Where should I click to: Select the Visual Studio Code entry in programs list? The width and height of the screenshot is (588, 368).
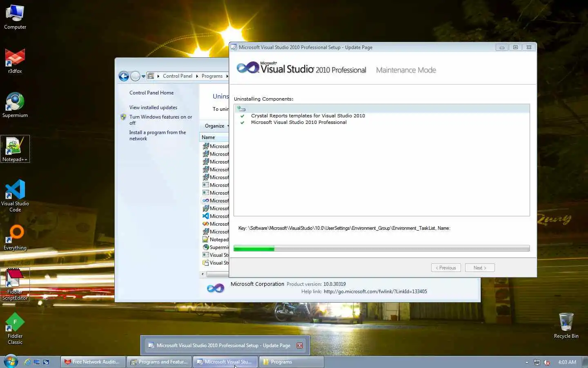(216, 216)
